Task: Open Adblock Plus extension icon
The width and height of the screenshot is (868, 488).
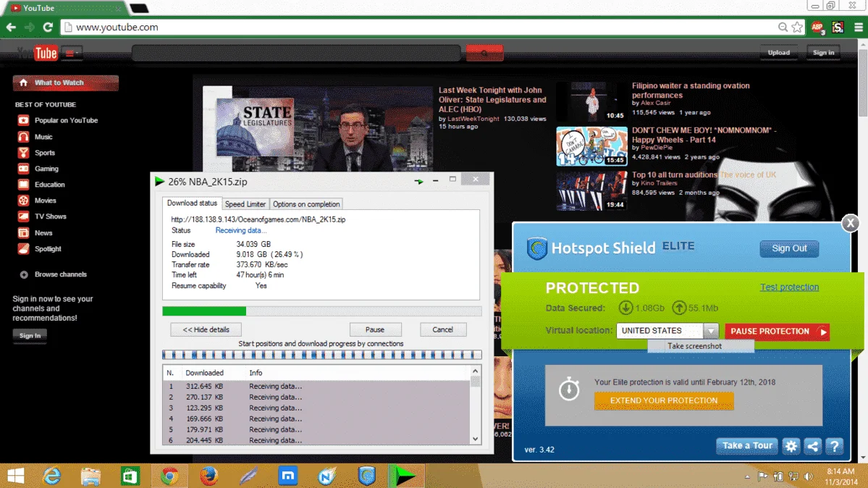Action: [817, 27]
